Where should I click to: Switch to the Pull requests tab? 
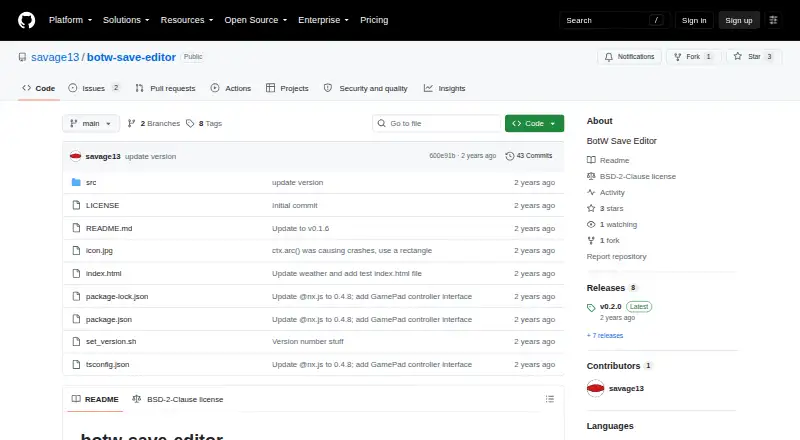(x=165, y=88)
